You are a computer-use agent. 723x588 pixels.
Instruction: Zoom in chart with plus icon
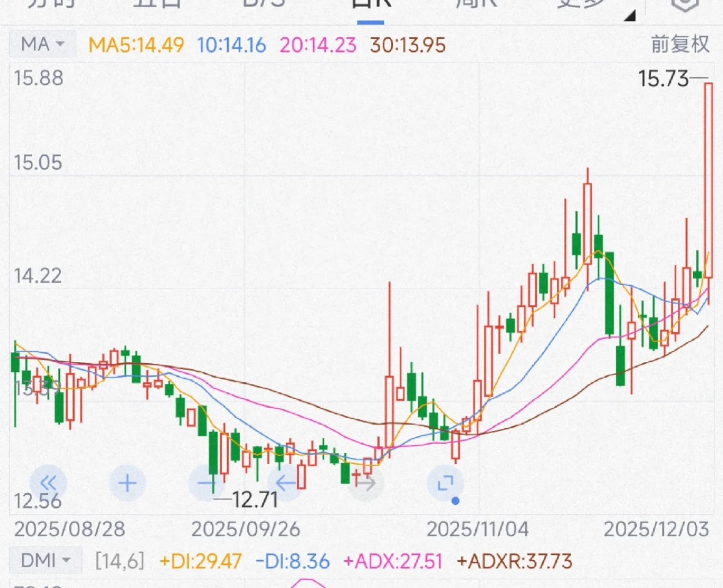[x=127, y=483]
